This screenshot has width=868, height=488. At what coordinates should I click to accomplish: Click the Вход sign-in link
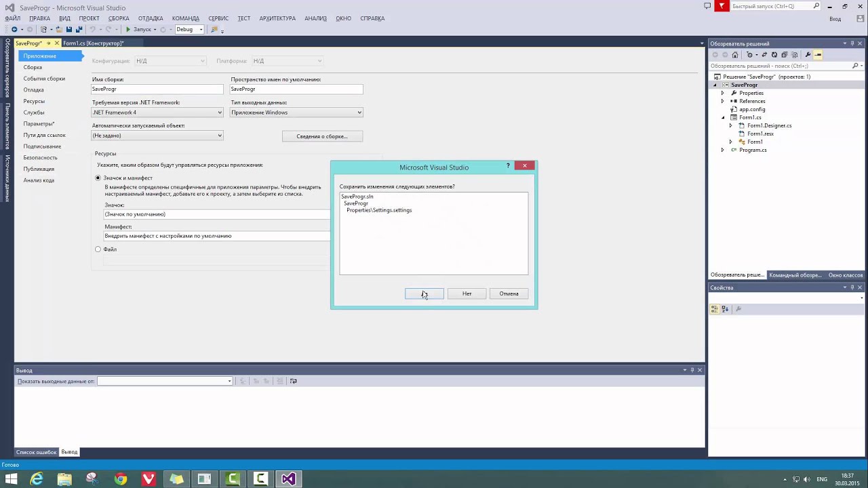[835, 19]
